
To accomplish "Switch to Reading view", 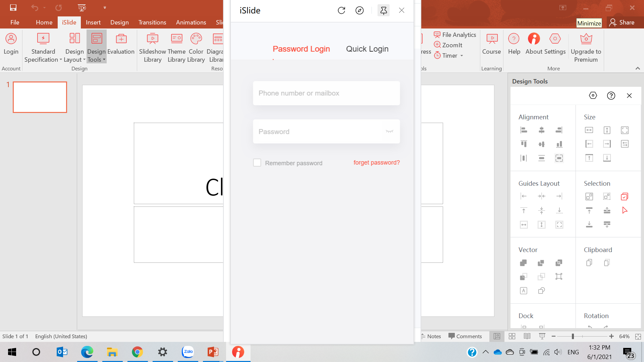I will coord(527,336).
